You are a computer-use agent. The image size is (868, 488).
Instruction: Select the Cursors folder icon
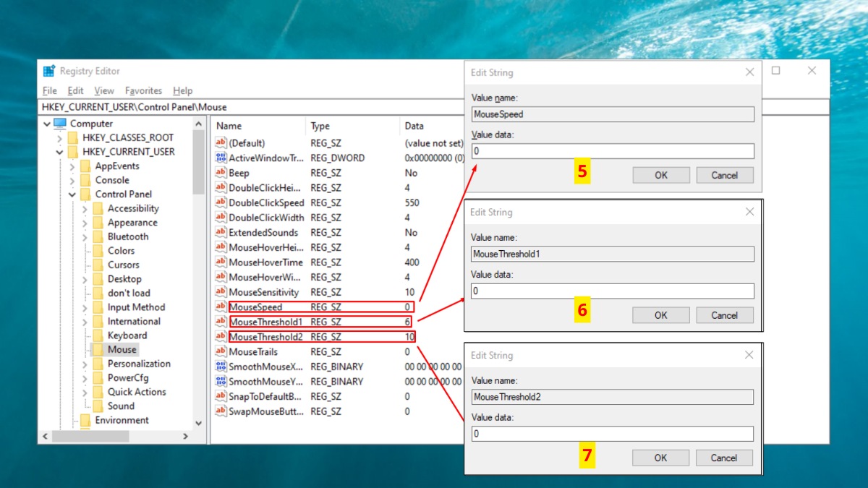98,265
